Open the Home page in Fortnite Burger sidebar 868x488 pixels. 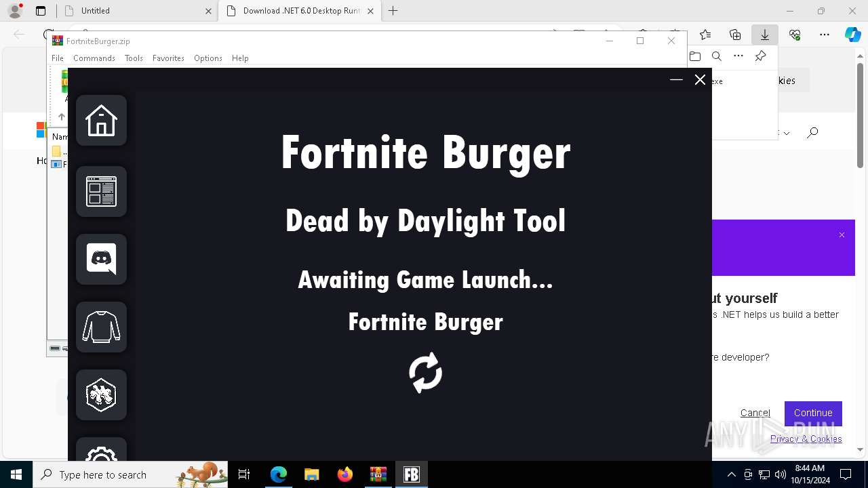point(101,121)
